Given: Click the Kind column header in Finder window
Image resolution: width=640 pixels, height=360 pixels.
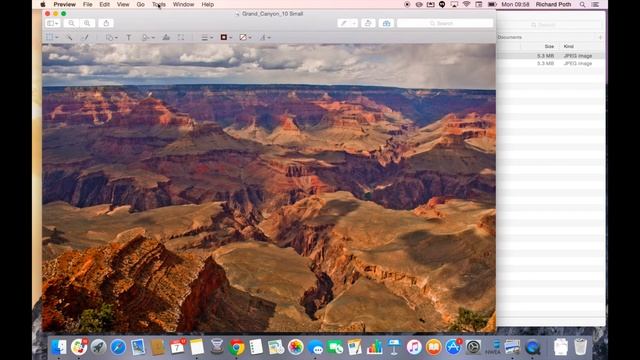Looking at the screenshot, I should point(569,47).
